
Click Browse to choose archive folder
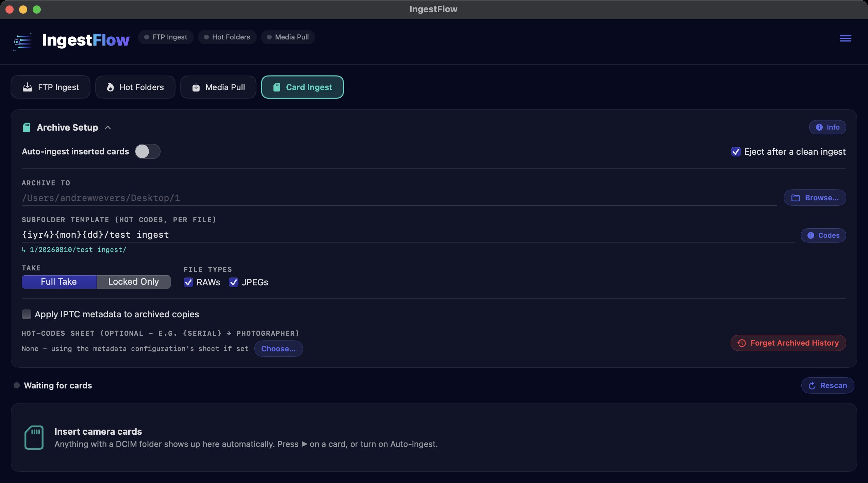click(x=815, y=198)
